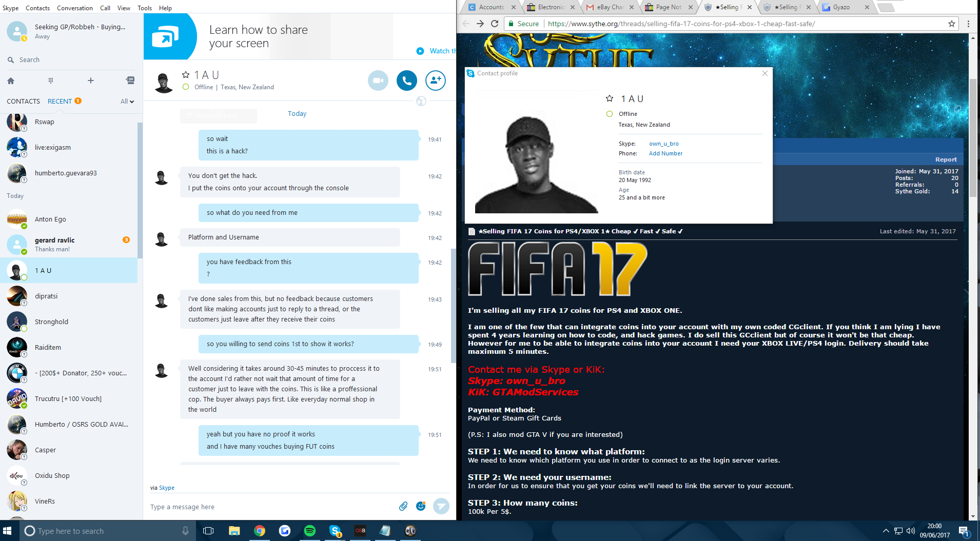Click the share screen banner icon

tap(166, 36)
